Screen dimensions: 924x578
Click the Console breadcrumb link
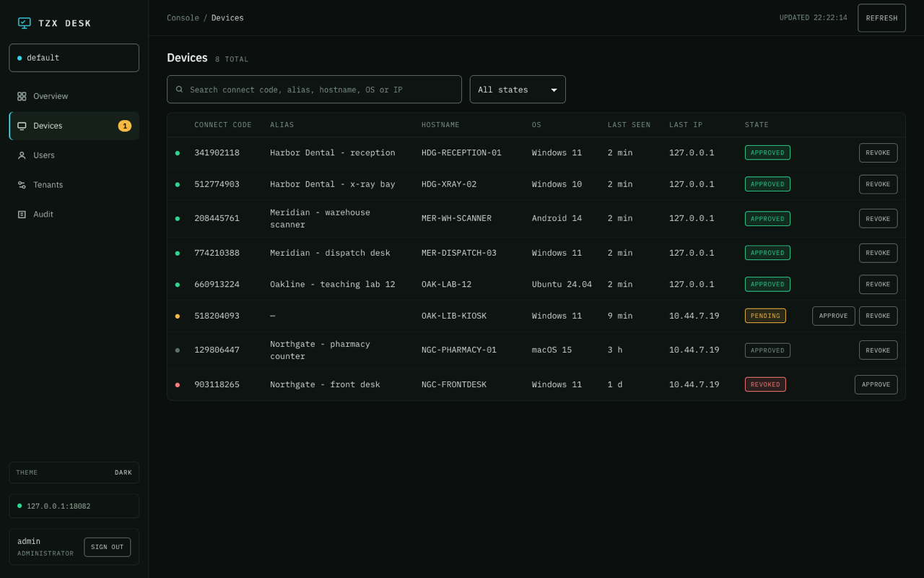(183, 18)
